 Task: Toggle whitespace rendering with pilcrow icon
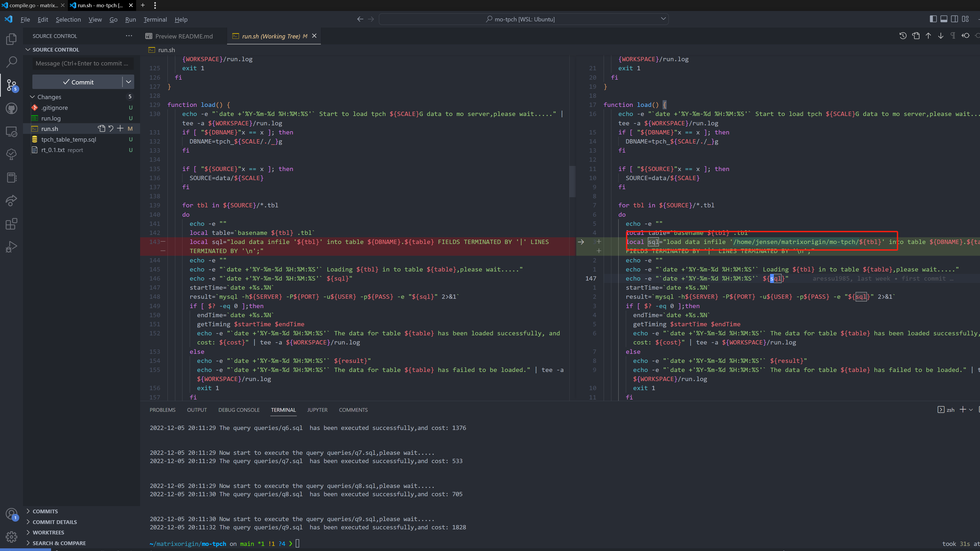(953, 35)
